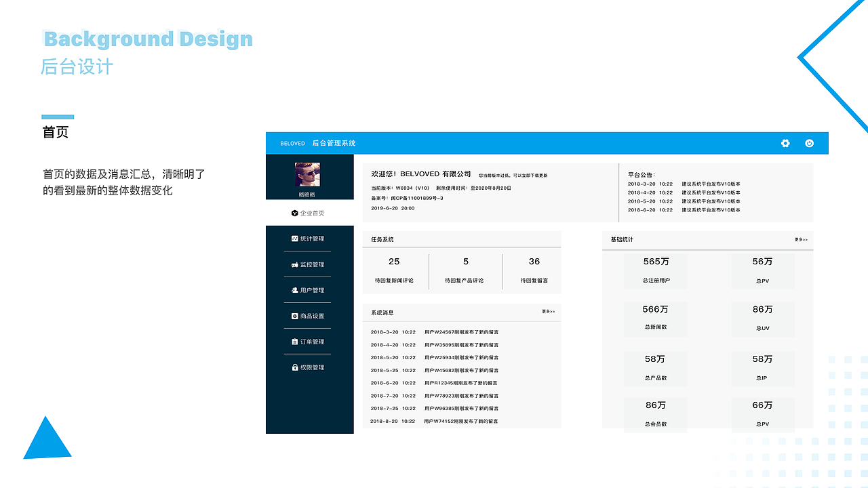The height and width of the screenshot is (488, 868).
Task: Click the 2019-6-20 20:00 timestamp
Action: (x=393, y=208)
